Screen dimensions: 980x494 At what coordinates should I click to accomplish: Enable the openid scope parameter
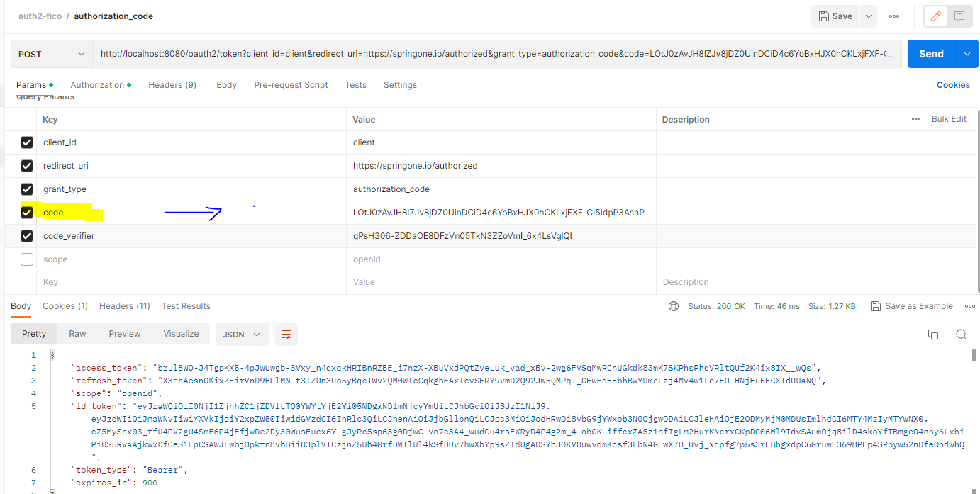coord(26,259)
